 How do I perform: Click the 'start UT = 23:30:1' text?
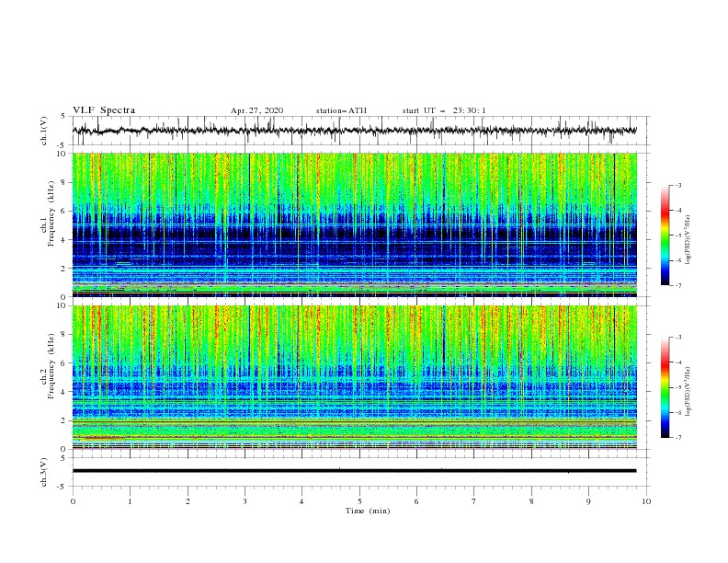coord(444,110)
